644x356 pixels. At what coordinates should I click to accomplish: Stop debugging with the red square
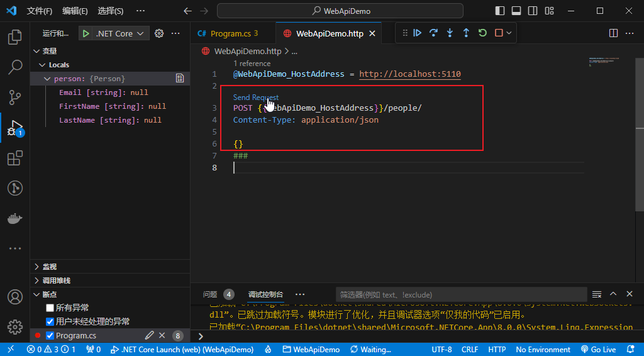[499, 33]
